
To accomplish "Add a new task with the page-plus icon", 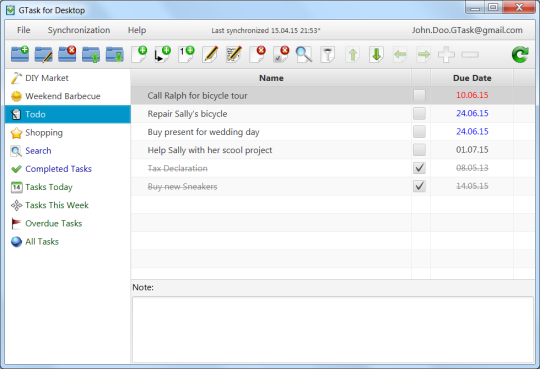I will 139,54.
